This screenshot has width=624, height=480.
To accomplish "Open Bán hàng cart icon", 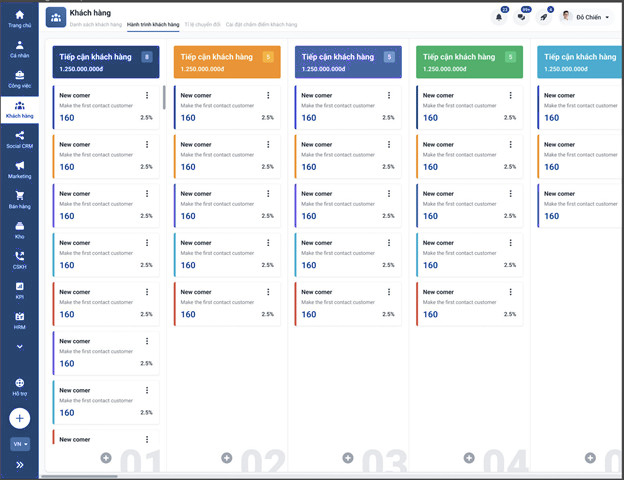I will (x=19, y=199).
